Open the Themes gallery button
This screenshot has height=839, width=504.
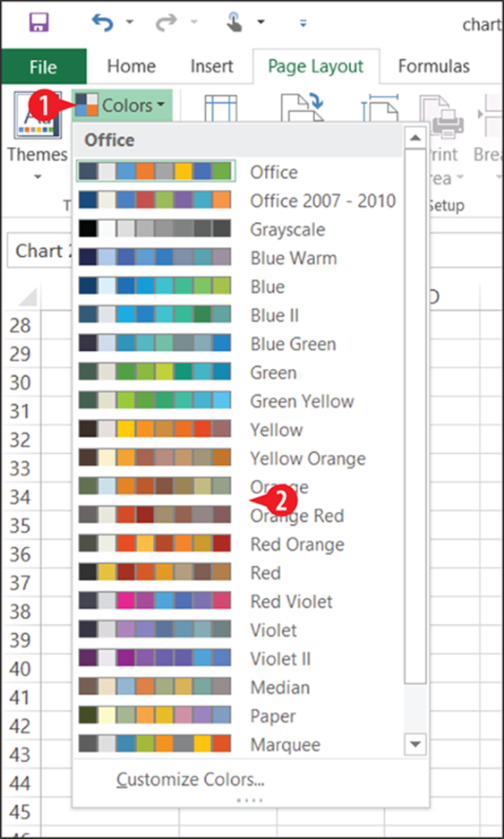click(x=37, y=135)
